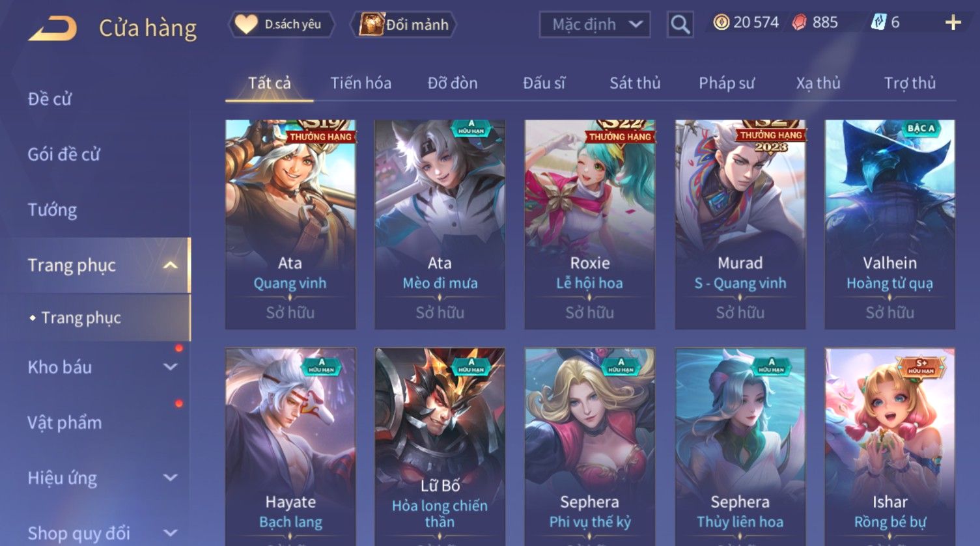Expand the Hiệu ứng sidebar section
980x546 pixels.
[x=170, y=478]
